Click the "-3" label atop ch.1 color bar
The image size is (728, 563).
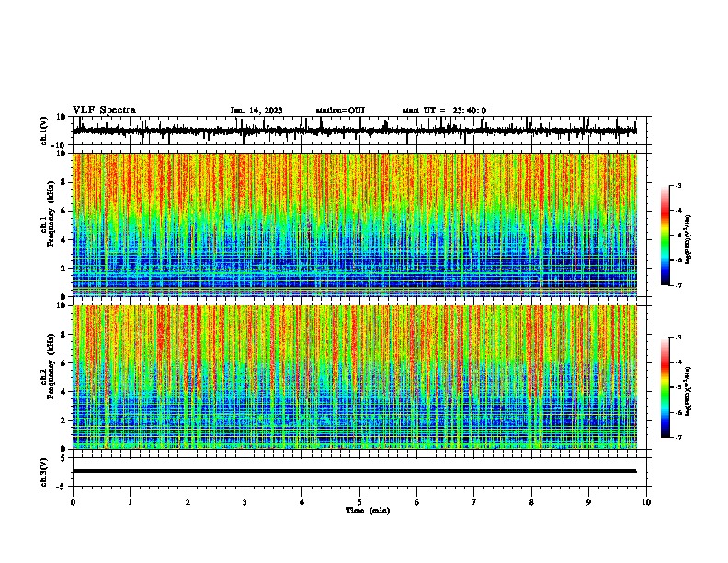677,185
